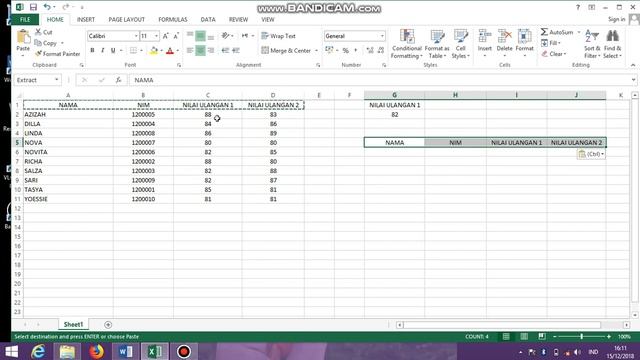Decrease the font size with the small A icon
Viewport: 640px width, 360px height.
click(x=176, y=36)
